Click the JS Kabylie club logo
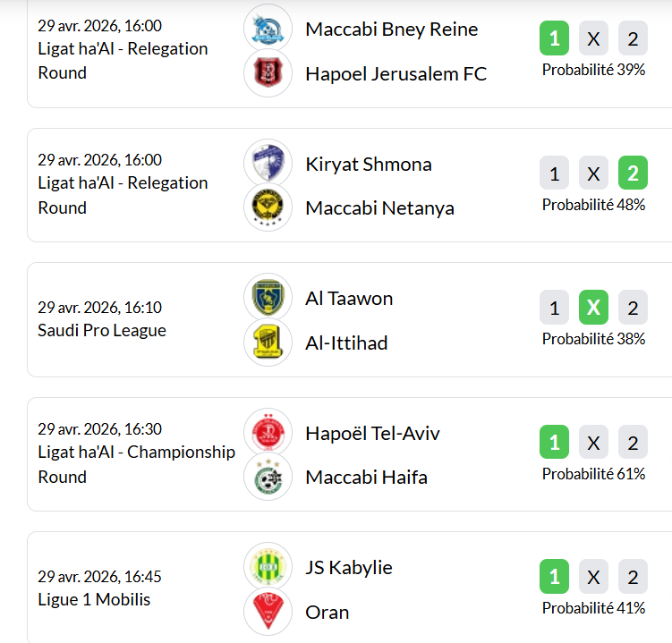672x643 pixels. (x=268, y=567)
